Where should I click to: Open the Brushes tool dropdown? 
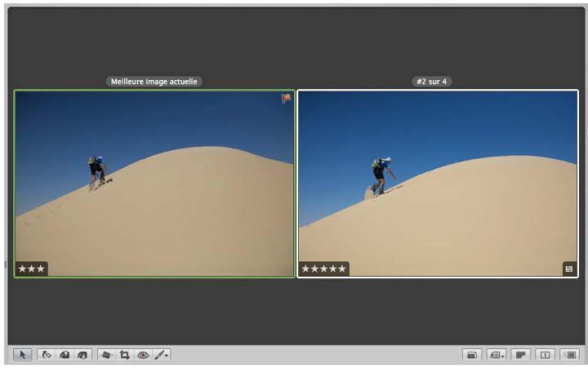[162, 354]
